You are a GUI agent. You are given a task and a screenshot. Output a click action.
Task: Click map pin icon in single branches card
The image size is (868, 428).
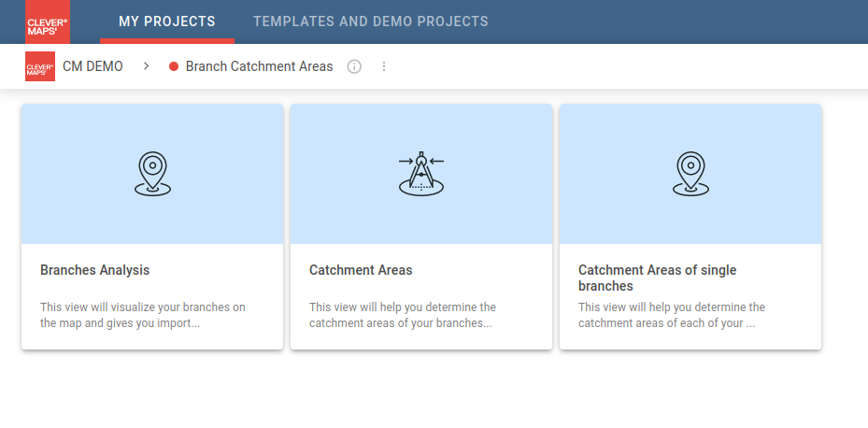coord(690,174)
